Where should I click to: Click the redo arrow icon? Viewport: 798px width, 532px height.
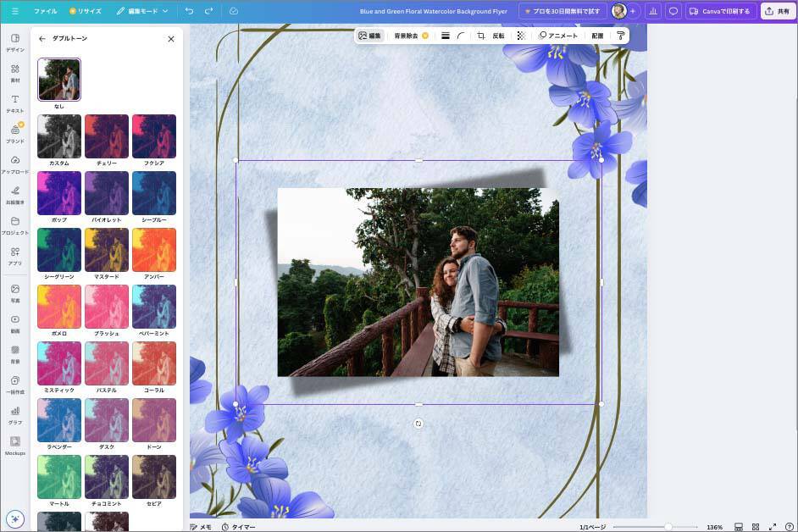click(x=208, y=11)
